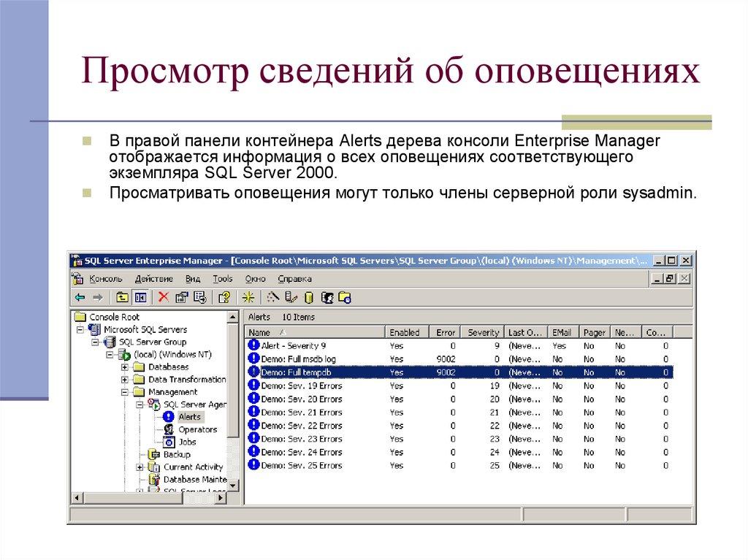Click the tree pane's scroll-down arrow
The height and width of the screenshot is (560, 748).
click(233, 485)
